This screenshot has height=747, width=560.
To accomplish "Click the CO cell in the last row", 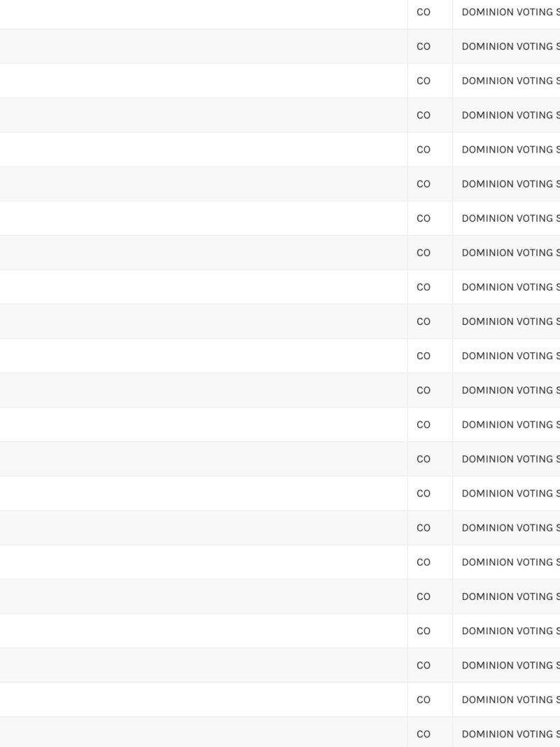I will click(423, 734).
